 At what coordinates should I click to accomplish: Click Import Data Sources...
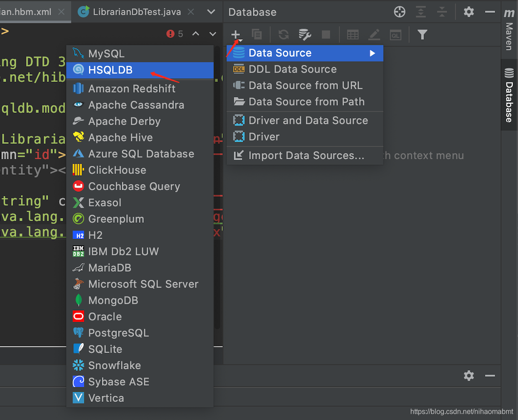[305, 156]
